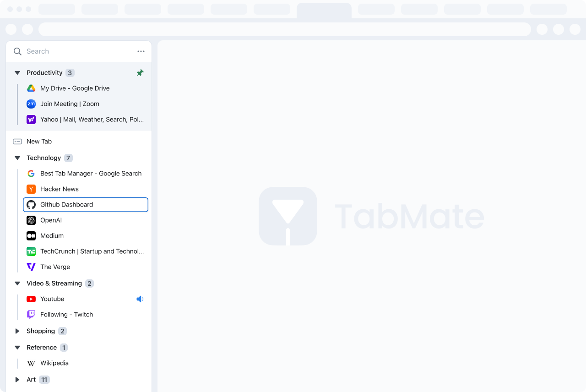This screenshot has height=392, width=586.
Task: Expand the Shopping group
Action: [x=17, y=331]
